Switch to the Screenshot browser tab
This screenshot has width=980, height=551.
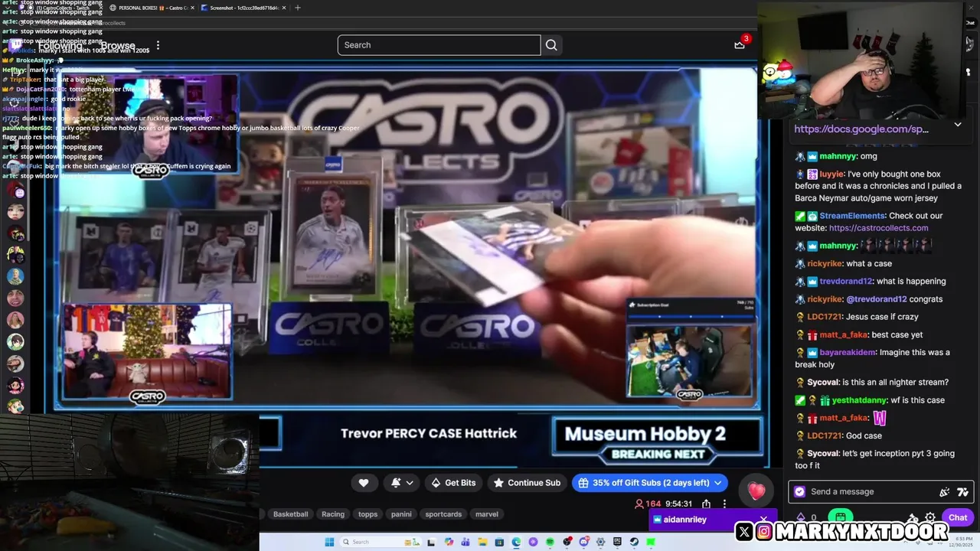pyautogui.click(x=242, y=8)
